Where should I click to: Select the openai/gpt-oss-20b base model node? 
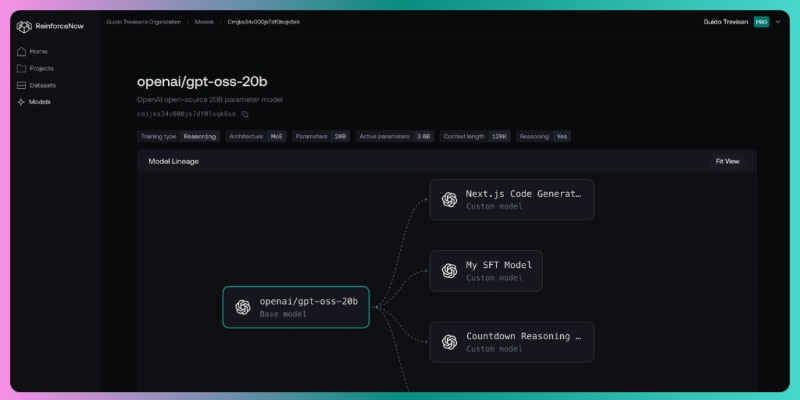296,307
